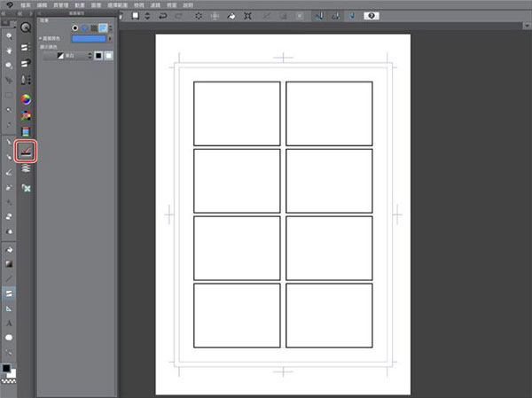Image resolution: width=532 pixels, height=398 pixels.
Task: Open the Color Wheel palette icon
Action: pyautogui.click(x=26, y=99)
